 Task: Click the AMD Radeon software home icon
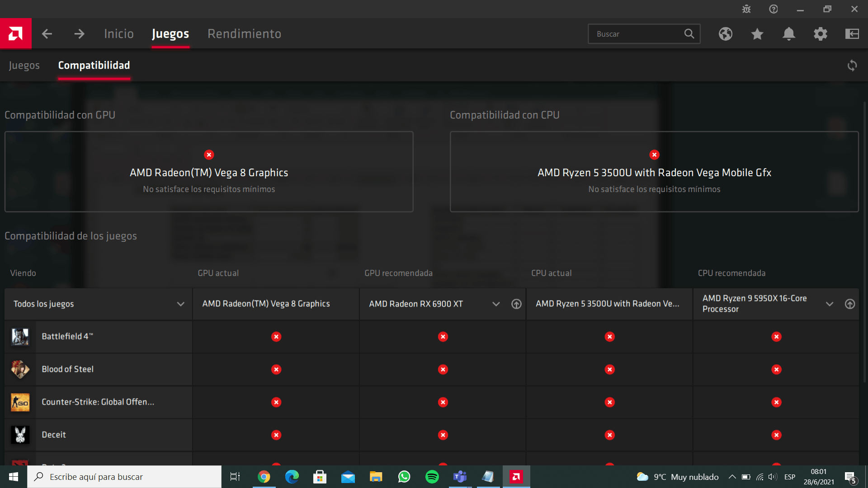pyautogui.click(x=15, y=33)
